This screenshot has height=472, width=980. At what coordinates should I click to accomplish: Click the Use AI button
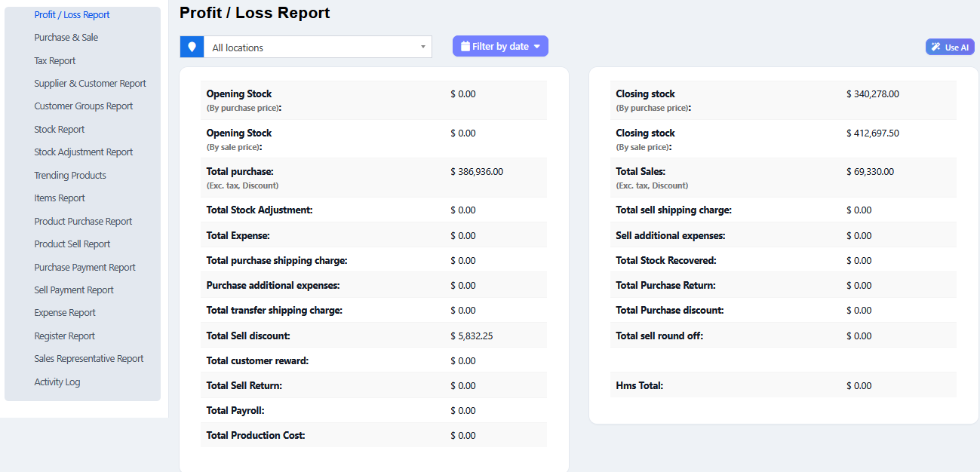pyautogui.click(x=949, y=46)
